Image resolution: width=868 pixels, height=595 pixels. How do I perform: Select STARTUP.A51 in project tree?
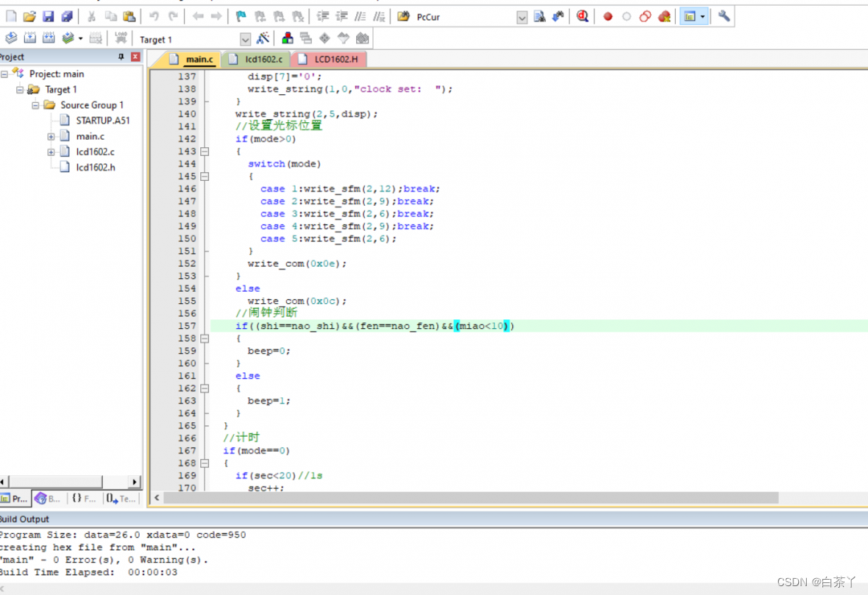(102, 121)
